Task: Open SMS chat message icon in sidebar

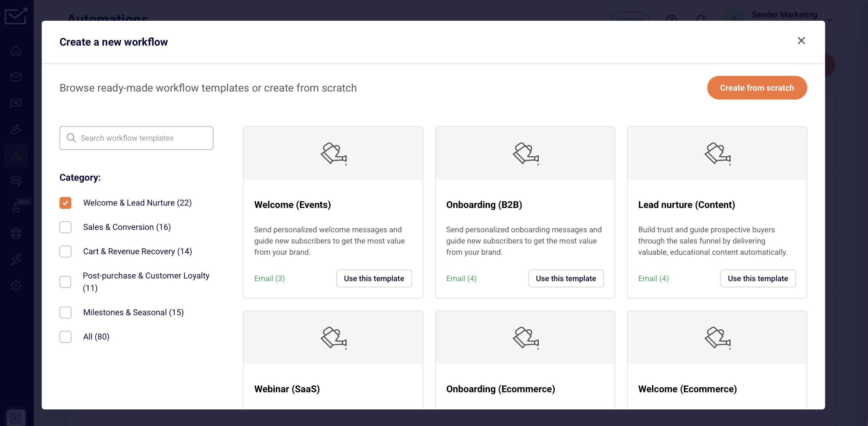Action: pos(16,103)
